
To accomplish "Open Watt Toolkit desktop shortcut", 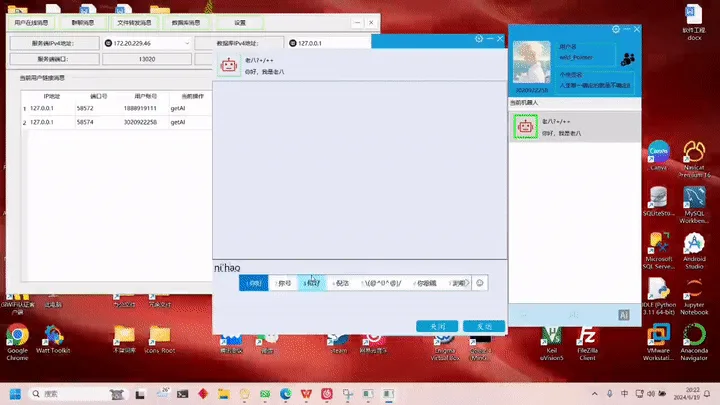I will pos(53,339).
